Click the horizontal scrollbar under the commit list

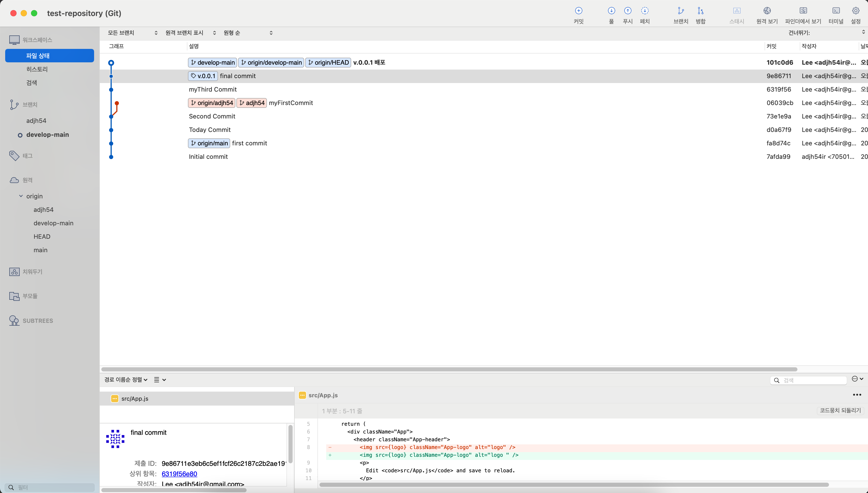tap(449, 369)
